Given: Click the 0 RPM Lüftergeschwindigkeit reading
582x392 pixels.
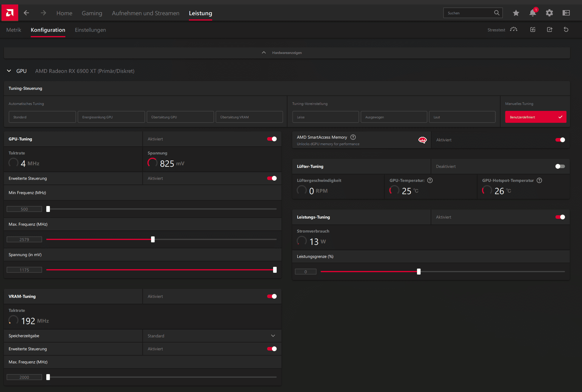Looking at the screenshot, I should (x=318, y=191).
